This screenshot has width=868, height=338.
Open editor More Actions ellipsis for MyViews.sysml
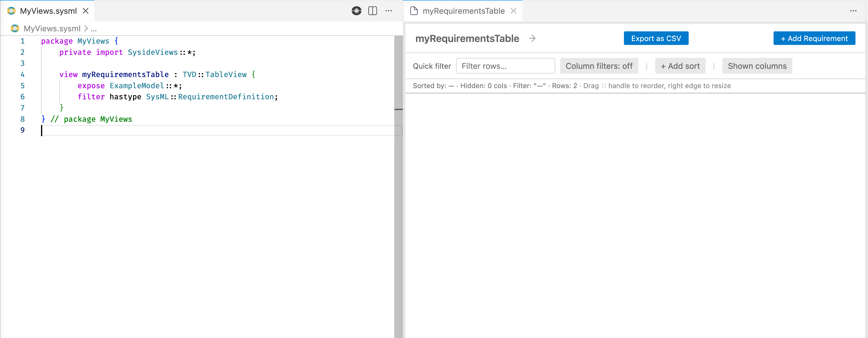388,11
